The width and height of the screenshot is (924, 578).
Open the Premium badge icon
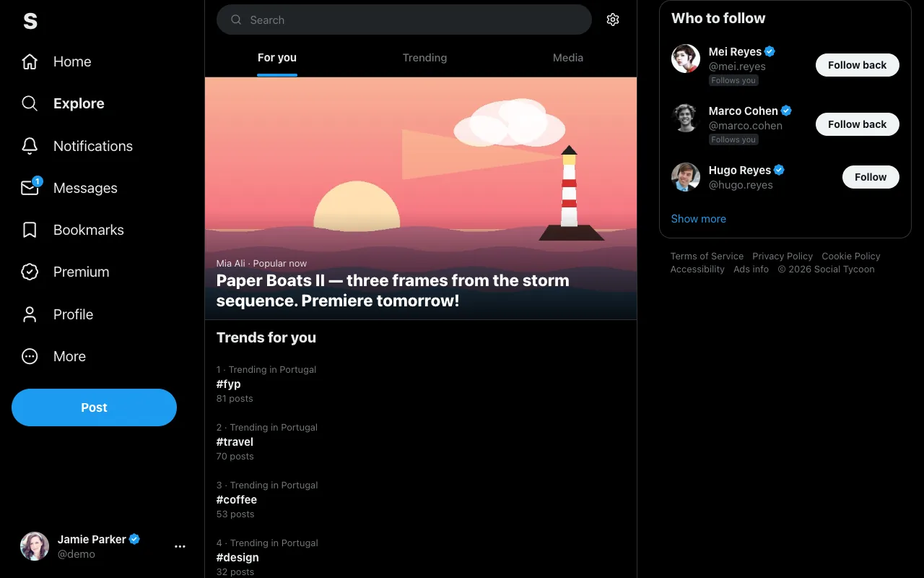pos(30,272)
